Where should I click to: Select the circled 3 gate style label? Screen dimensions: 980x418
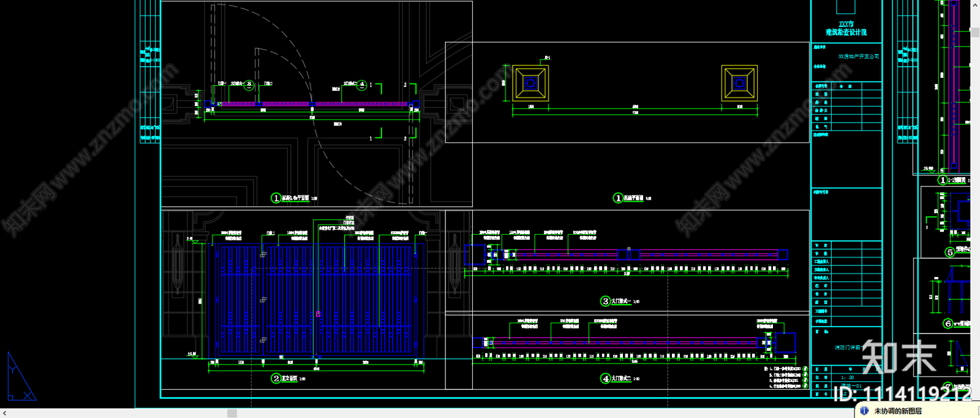click(606, 301)
